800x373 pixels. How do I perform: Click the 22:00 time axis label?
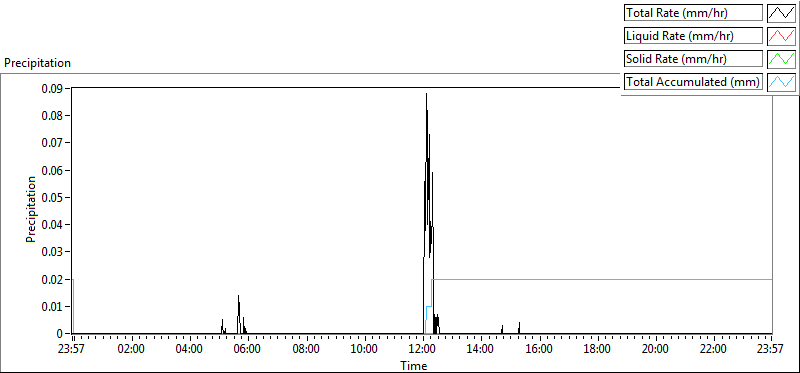[714, 350]
